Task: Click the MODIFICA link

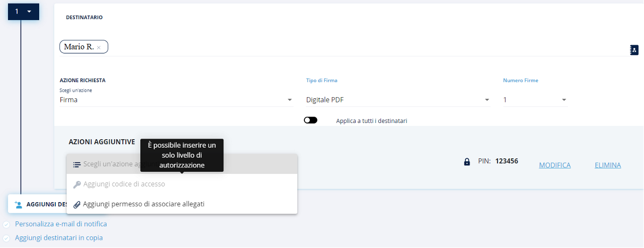Action: [x=554, y=165]
